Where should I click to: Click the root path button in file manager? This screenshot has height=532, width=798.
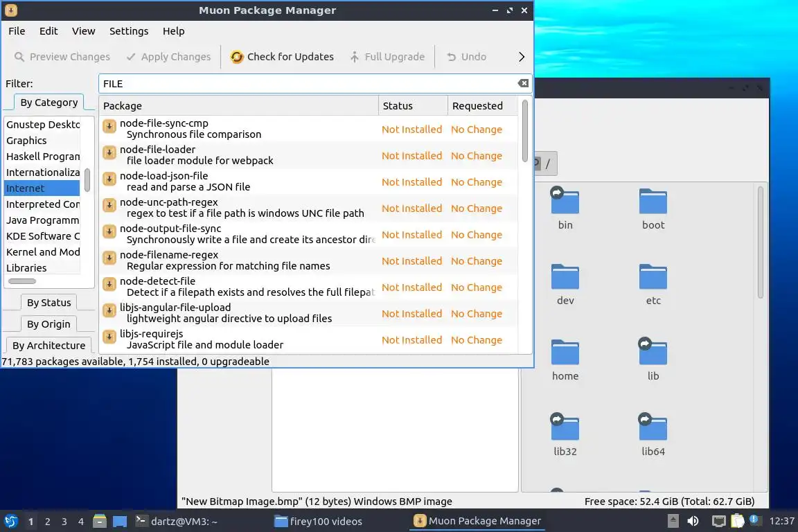tap(548, 164)
